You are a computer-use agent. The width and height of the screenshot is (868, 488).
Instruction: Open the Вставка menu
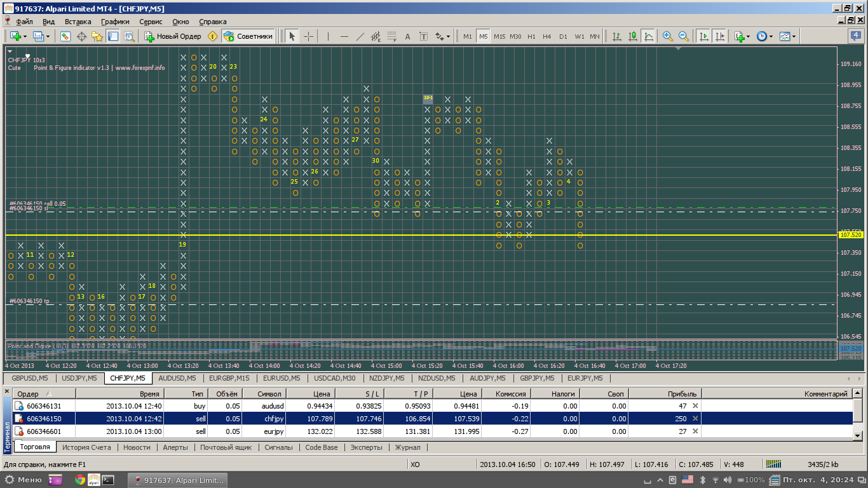(78, 22)
